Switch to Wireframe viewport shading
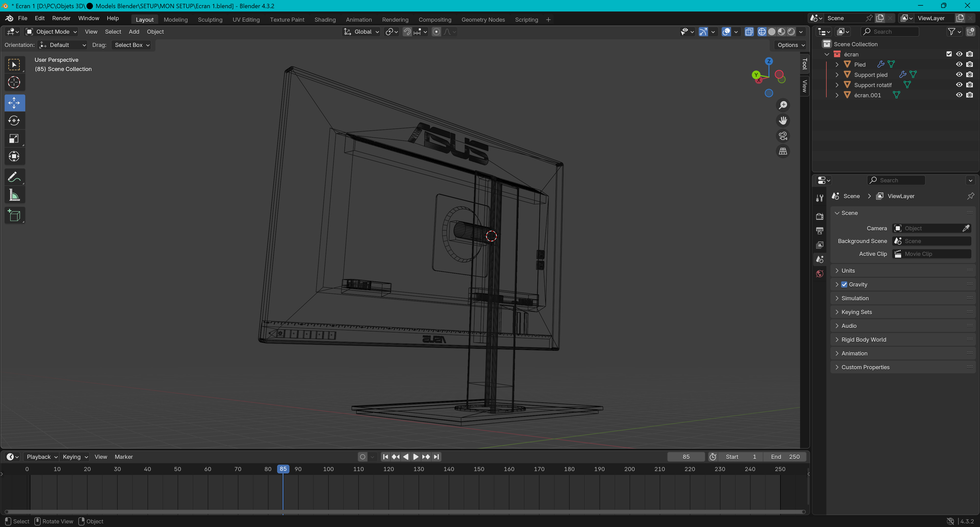The width and height of the screenshot is (980, 527). pyautogui.click(x=762, y=32)
